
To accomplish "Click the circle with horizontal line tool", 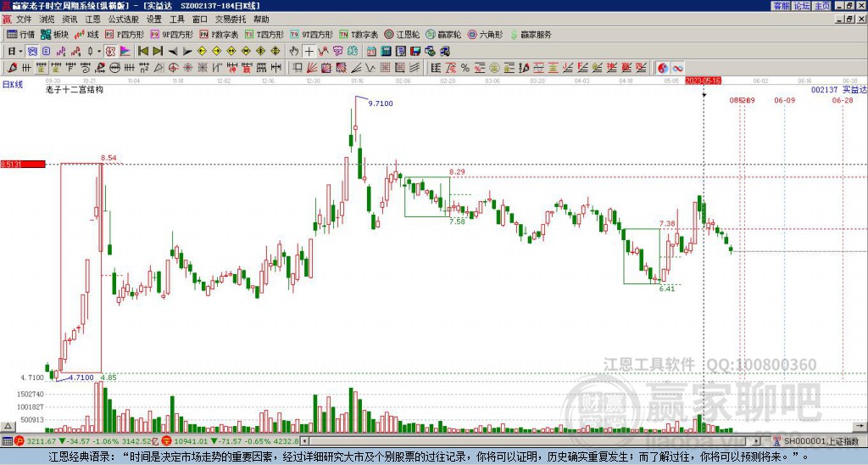I will (114, 68).
